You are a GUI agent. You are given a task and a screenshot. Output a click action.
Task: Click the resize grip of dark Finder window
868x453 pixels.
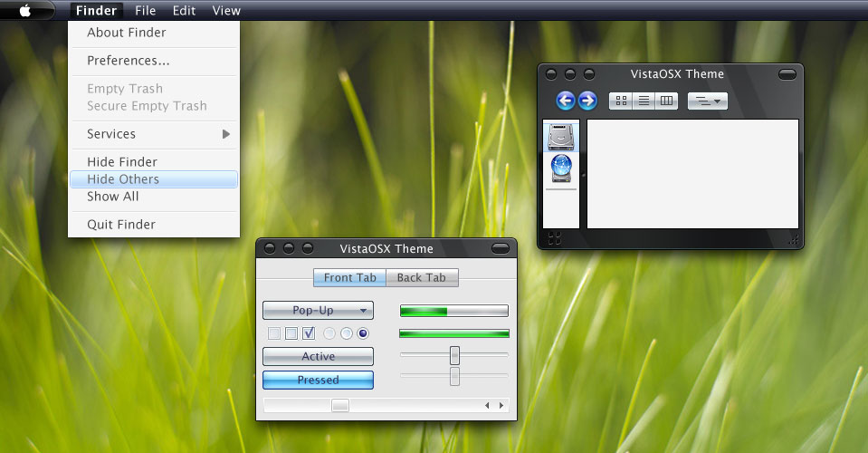793,240
